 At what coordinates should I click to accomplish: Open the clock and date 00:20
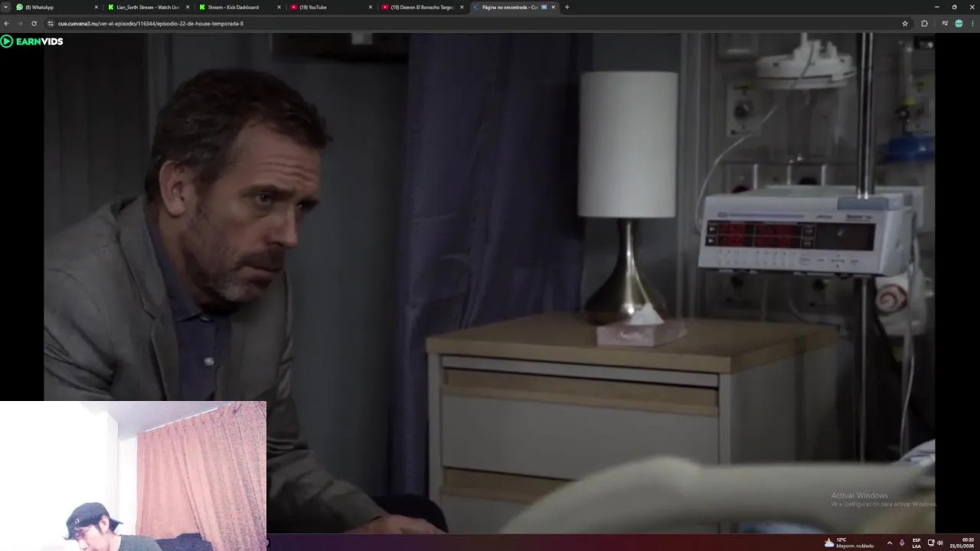coord(962,543)
